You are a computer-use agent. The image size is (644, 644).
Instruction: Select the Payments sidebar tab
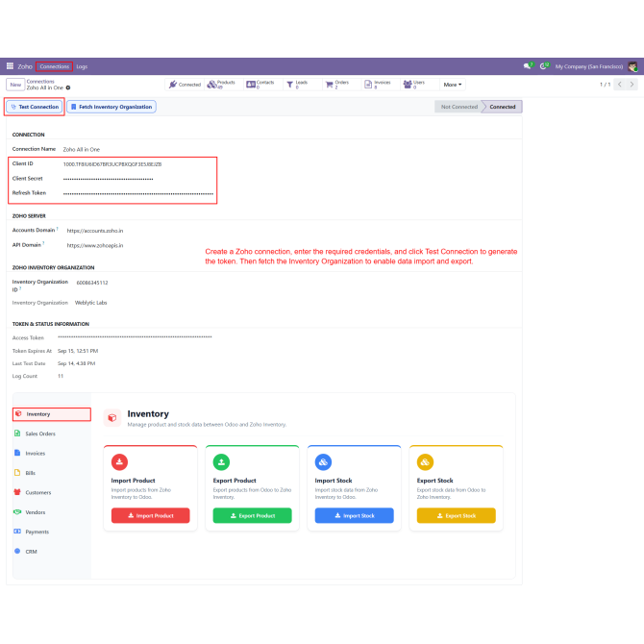point(52,532)
